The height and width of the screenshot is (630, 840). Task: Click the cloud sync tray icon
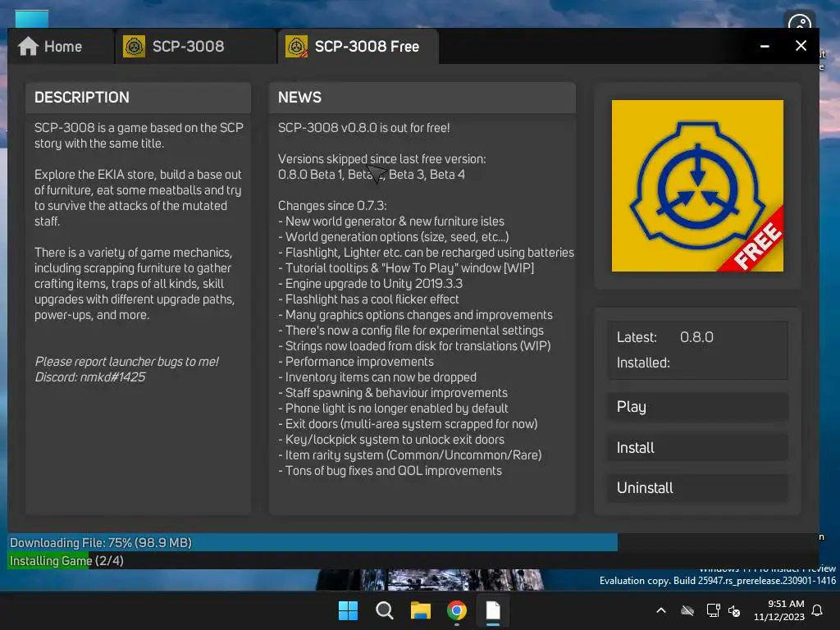point(687,610)
